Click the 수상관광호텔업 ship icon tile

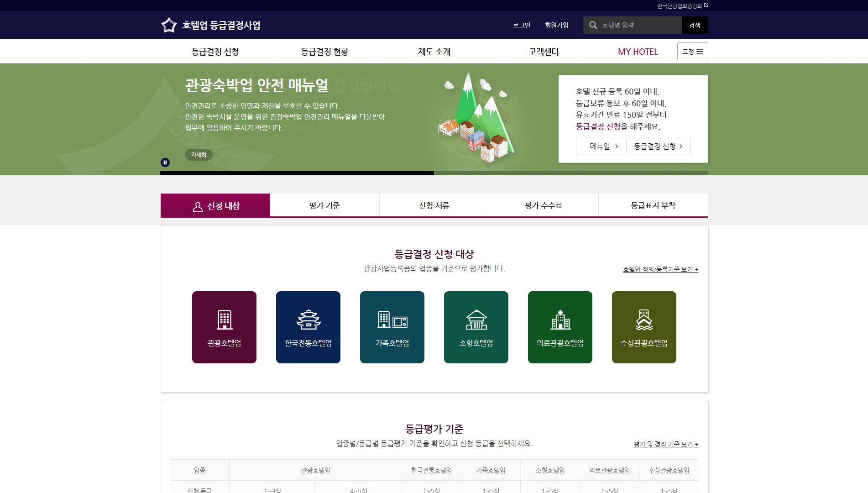coord(644,327)
